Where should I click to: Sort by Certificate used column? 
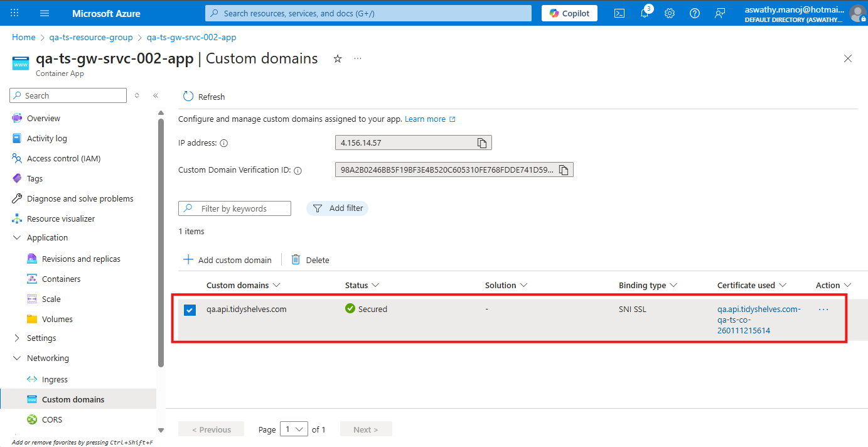pos(752,285)
